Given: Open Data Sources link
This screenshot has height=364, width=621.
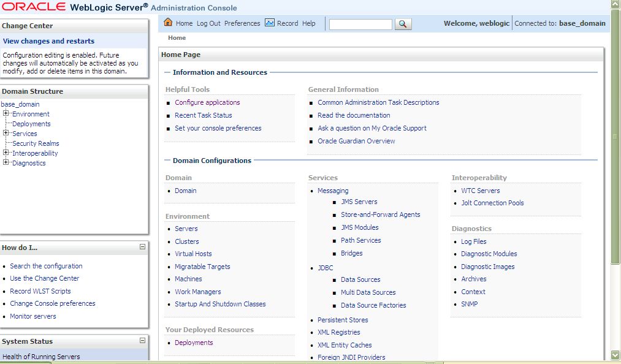Looking at the screenshot, I should click(360, 279).
